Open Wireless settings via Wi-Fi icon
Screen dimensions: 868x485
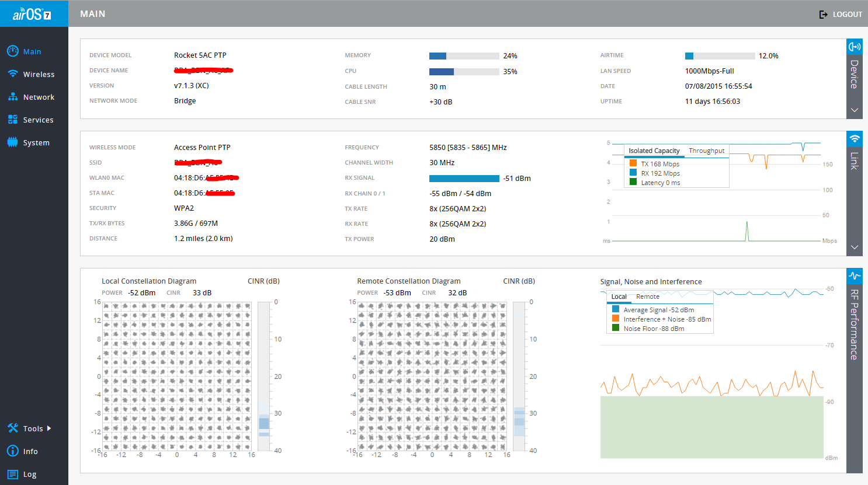[x=13, y=74]
